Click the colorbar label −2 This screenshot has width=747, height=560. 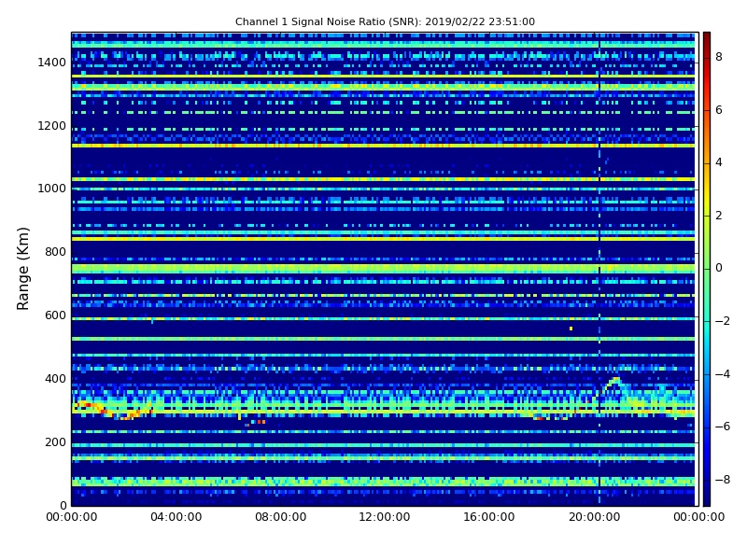723,321
